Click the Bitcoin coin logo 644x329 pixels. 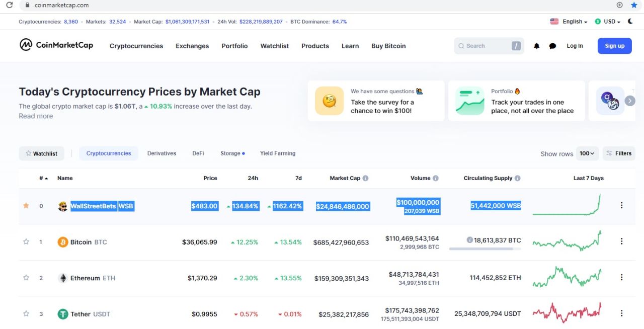[63, 242]
